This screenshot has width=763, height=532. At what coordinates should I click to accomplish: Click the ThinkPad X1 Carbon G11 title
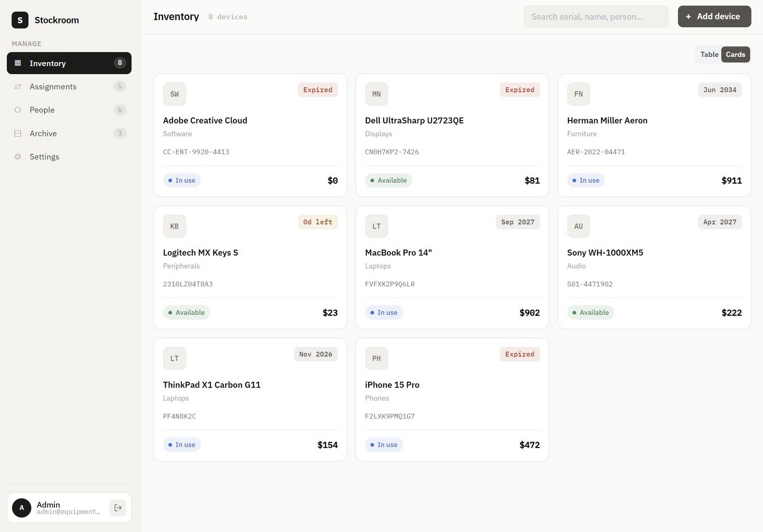click(x=212, y=385)
